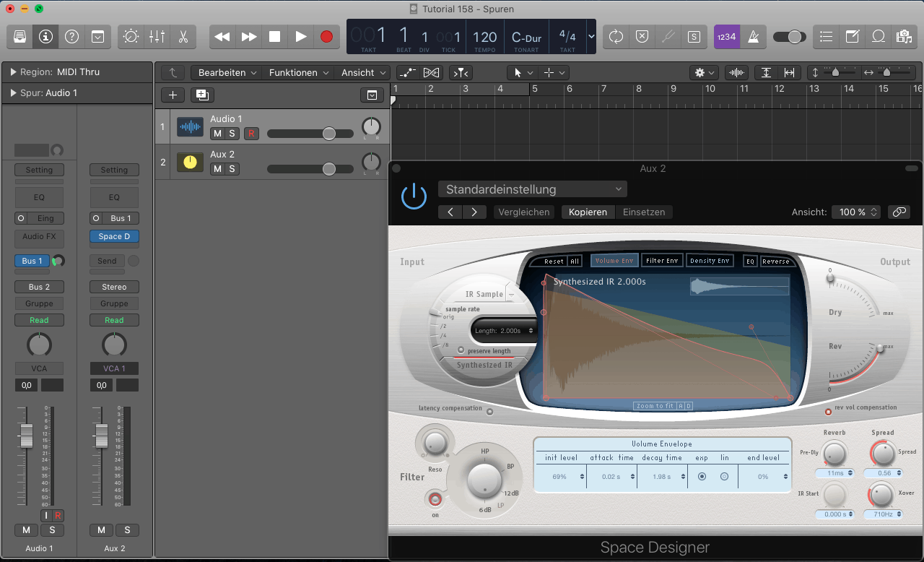Open the Library icon in toolbar
This screenshot has width=924, height=562.
(19, 37)
